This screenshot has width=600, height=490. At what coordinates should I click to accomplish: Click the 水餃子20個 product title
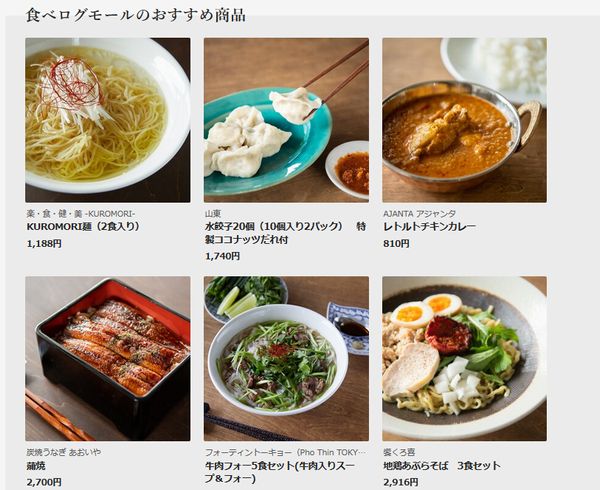point(285,233)
